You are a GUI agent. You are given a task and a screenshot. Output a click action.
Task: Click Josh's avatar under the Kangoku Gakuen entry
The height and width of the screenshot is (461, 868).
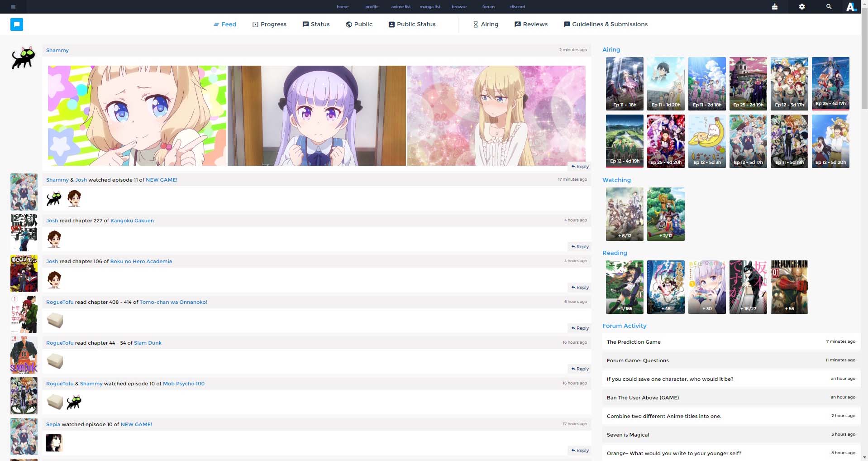coord(54,239)
